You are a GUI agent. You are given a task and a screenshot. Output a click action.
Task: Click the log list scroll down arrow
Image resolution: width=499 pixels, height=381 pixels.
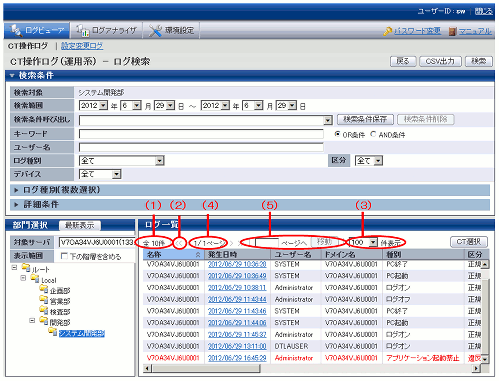pos(485,359)
